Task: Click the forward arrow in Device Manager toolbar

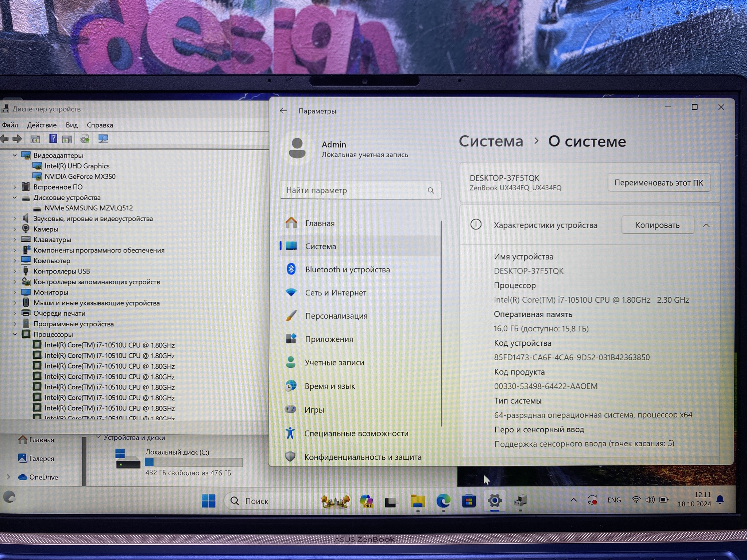Action: pos(17,139)
